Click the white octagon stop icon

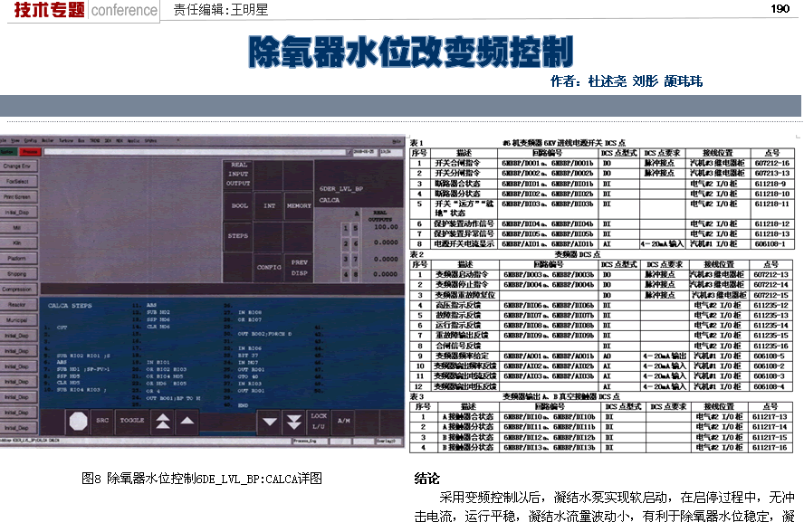point(78,422)
